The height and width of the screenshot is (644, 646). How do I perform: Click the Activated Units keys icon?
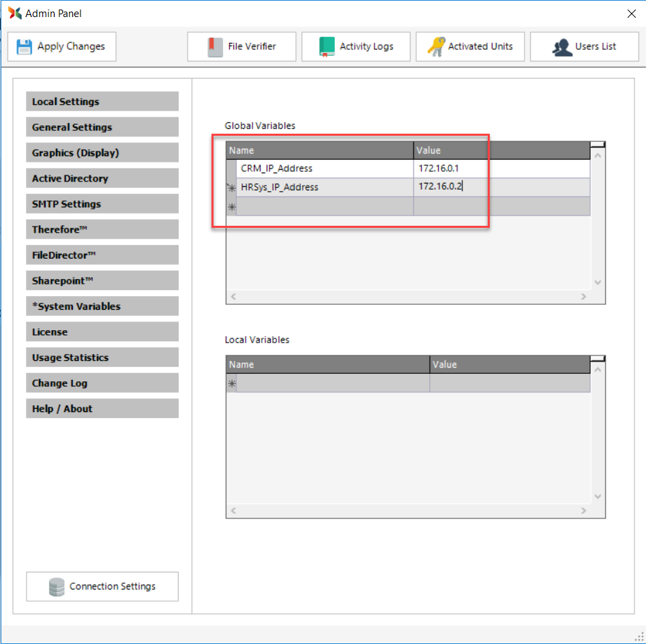pos(436,46)
